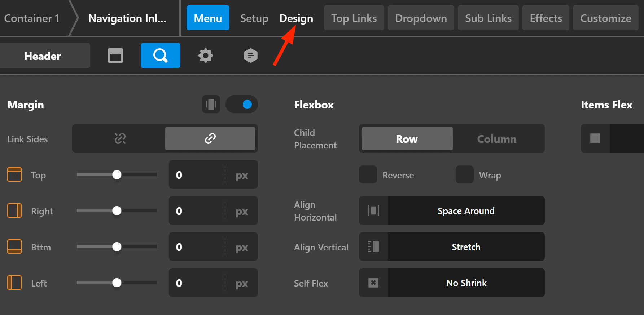Adjust the Bttm margin slider handle
This screenshot has height=315, width=644.
click(117, 247)
